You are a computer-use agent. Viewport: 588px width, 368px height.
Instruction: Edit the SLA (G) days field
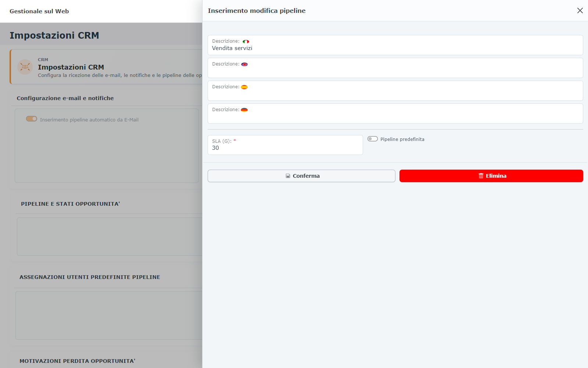point(285,145)
